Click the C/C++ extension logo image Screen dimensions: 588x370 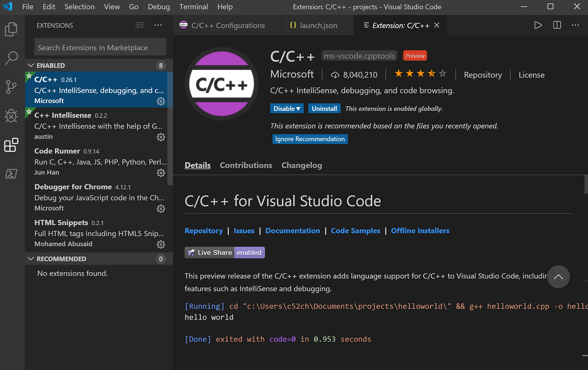click(x=221, y=84)
